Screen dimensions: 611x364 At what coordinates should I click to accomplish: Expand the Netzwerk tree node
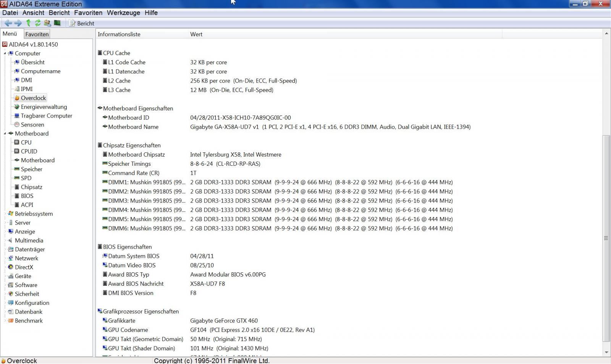point(5,258)
